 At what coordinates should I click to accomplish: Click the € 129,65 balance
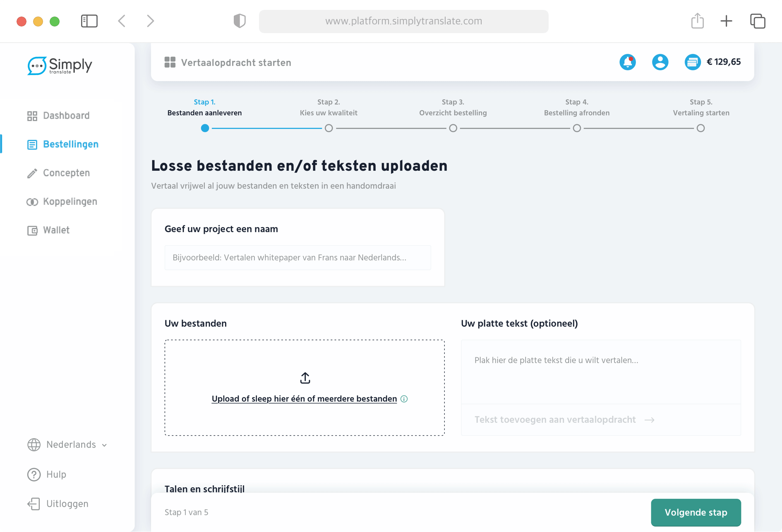[724, 62]
